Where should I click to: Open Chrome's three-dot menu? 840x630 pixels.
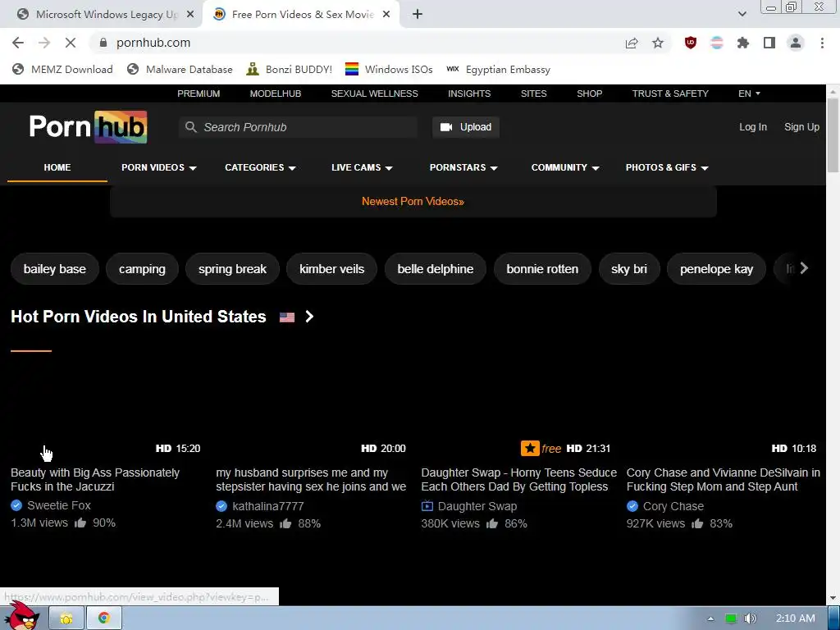tap(822, 43)
